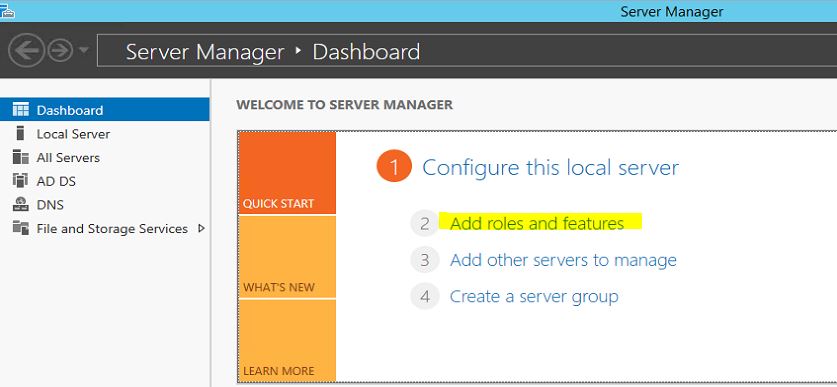This screenshot has width=837, height=387.
Task: Expand File and Storage Services arrow
Action: pyautogui.click(x=201, y=228)
